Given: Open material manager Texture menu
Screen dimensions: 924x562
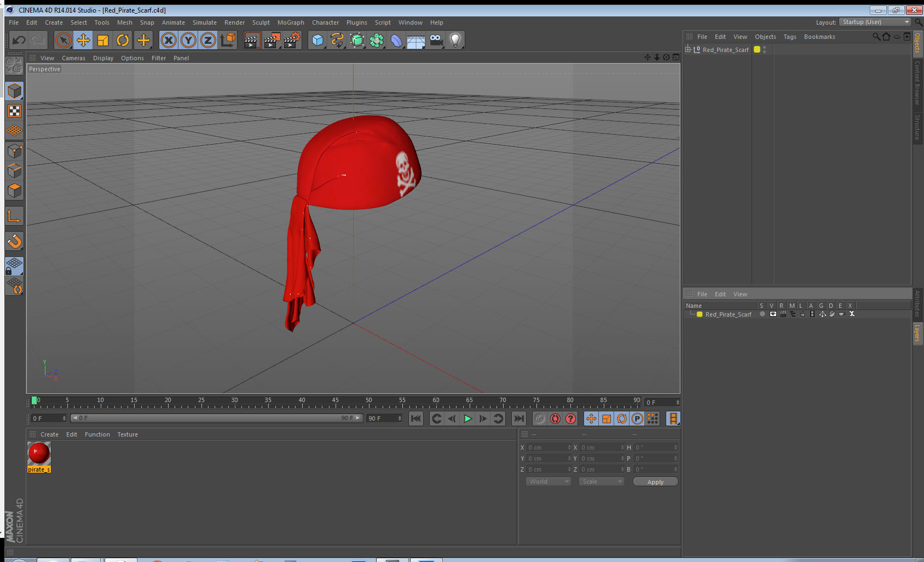Looking at the screenshot, I should [128, 434].
